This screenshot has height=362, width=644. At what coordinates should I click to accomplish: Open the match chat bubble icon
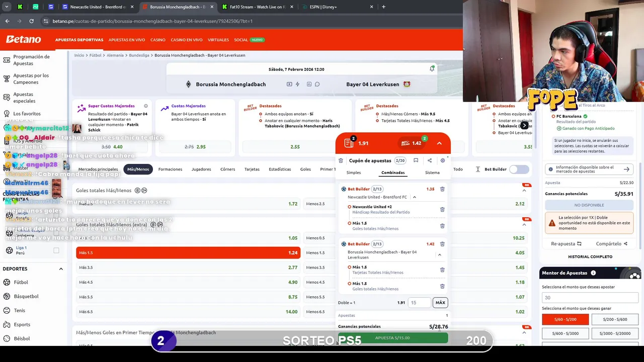pos(317,84)
